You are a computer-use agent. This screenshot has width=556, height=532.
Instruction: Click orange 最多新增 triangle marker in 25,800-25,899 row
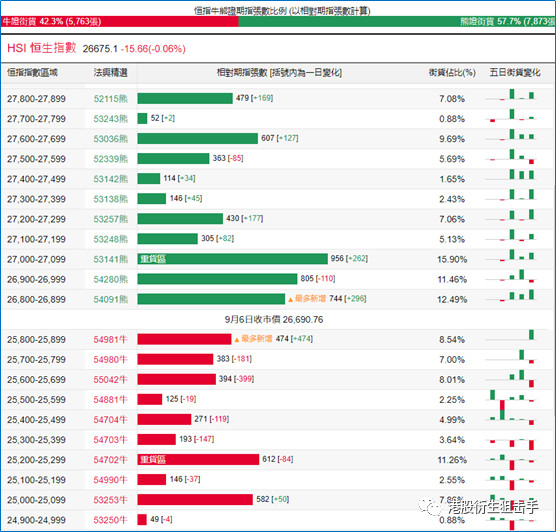click(237, 340)
